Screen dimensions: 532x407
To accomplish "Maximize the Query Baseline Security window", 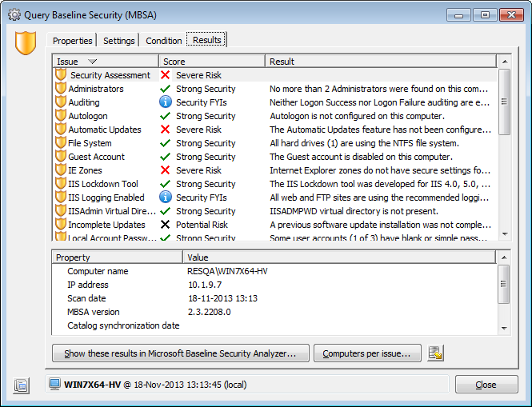I will [485, 15].
